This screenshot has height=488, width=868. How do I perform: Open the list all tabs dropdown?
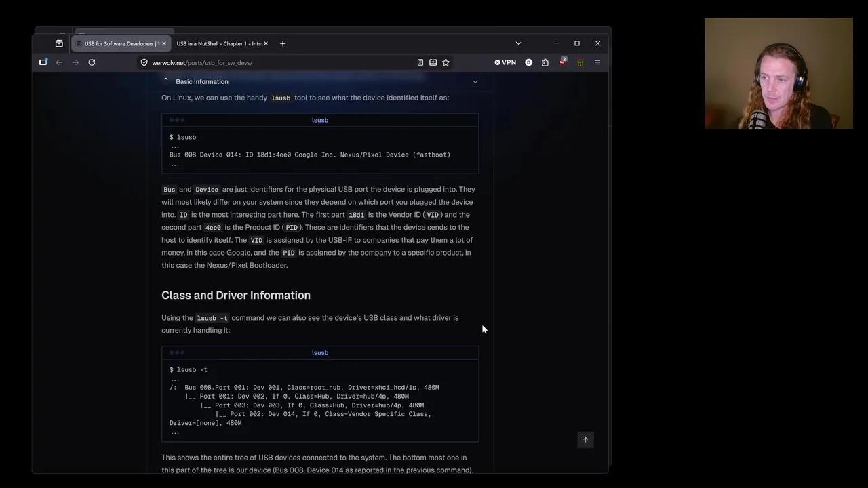519,43
